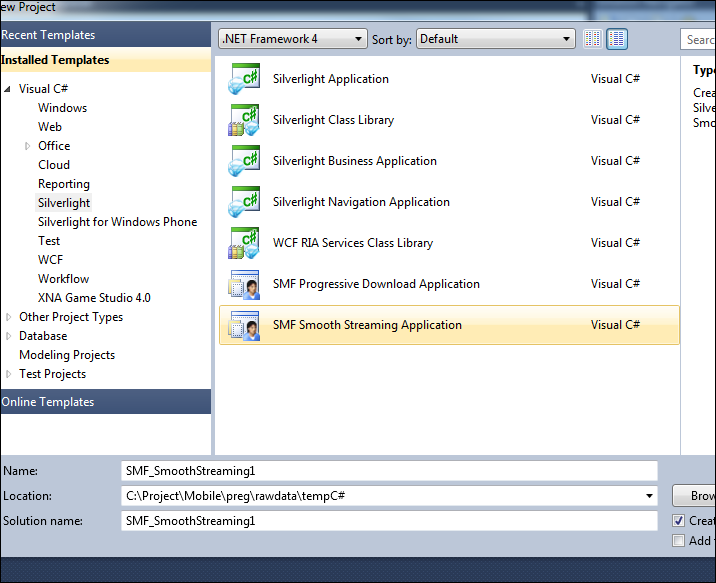716x583 pixels.
Task: Select Web template category
Action: tap(50, 127)
